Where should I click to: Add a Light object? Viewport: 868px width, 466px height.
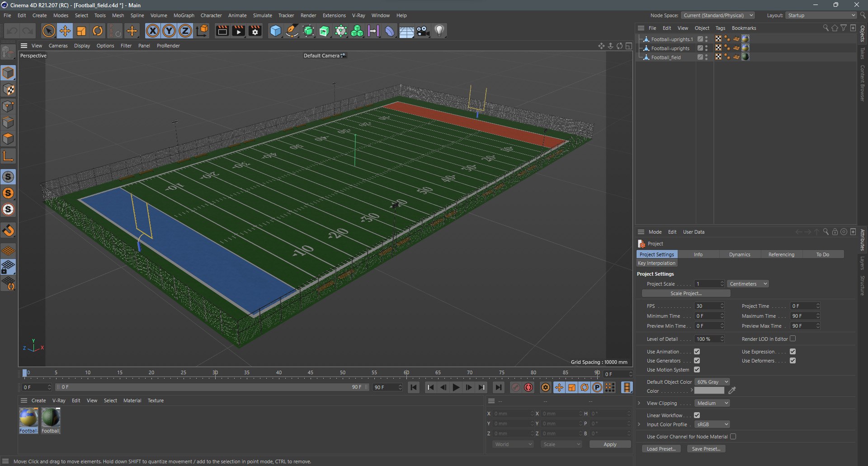439,31
